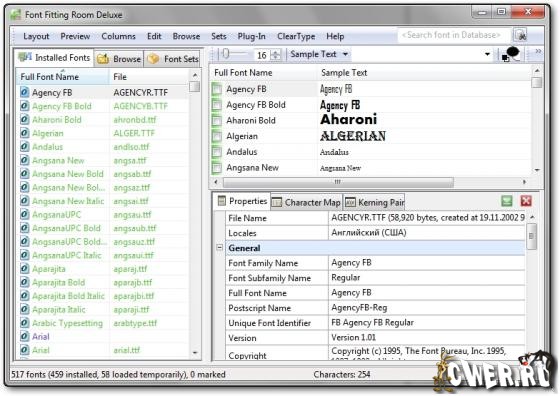Click the Version 1.01 value

pos(353,337)
